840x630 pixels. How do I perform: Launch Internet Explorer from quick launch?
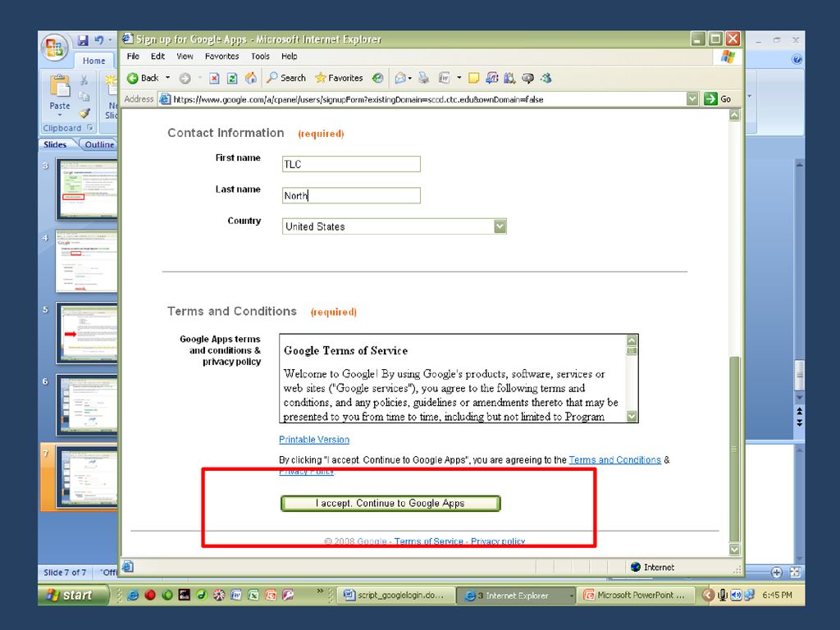pyautogui.click(x=134, y=596)
